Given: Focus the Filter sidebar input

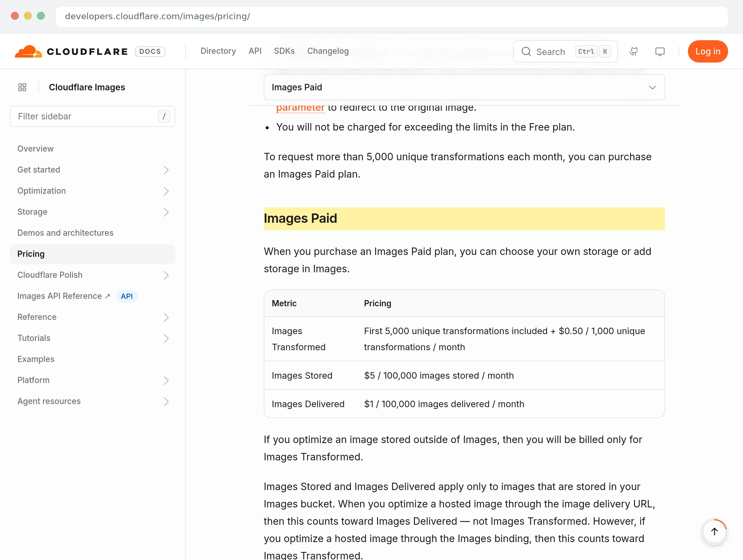Looking at the screenshot, I should (92, 117).
